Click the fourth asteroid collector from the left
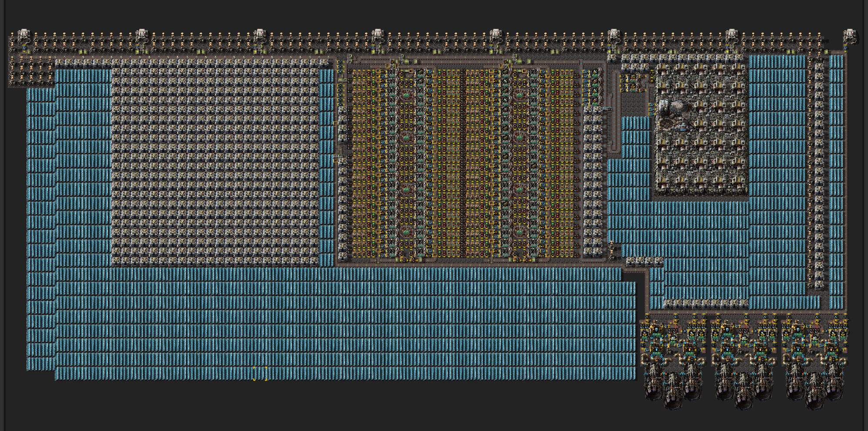The image size is (868, 431). (378, 37)
